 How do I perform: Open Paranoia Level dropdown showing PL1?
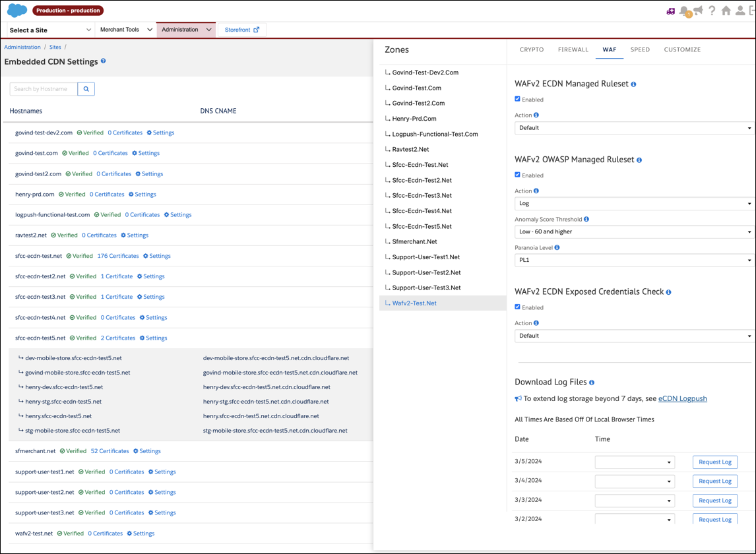[634, 260]
